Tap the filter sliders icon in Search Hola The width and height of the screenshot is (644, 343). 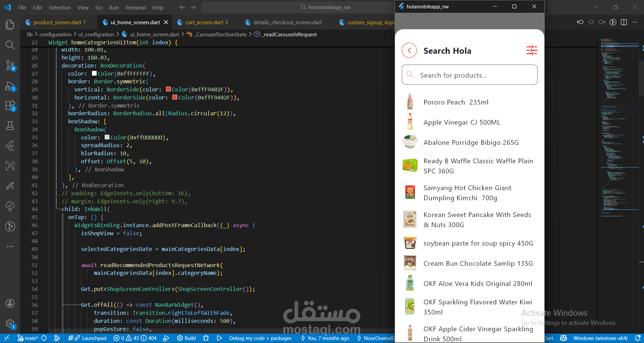click(x=532, y=50)
